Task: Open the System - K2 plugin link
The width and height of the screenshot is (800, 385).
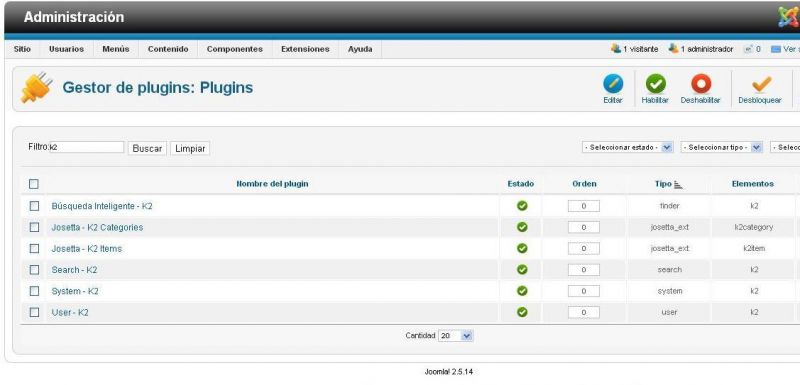Action: pyautogui.click(x=75, y=291)
